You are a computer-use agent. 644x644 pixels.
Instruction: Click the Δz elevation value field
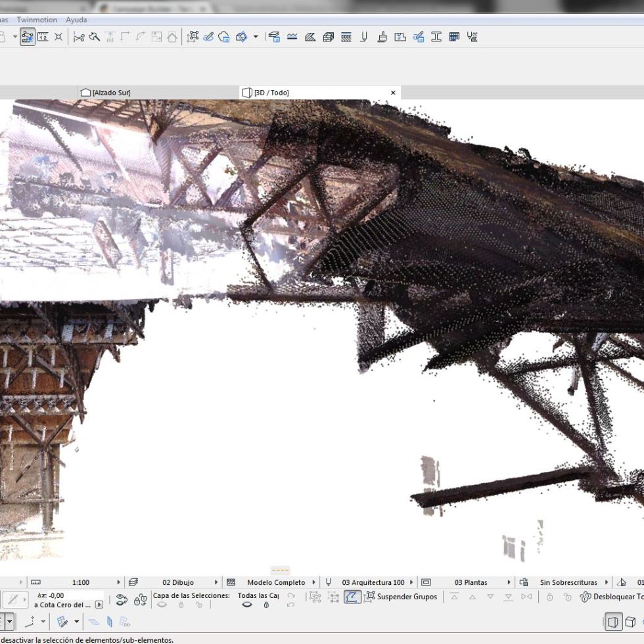[x=58, y=595]
